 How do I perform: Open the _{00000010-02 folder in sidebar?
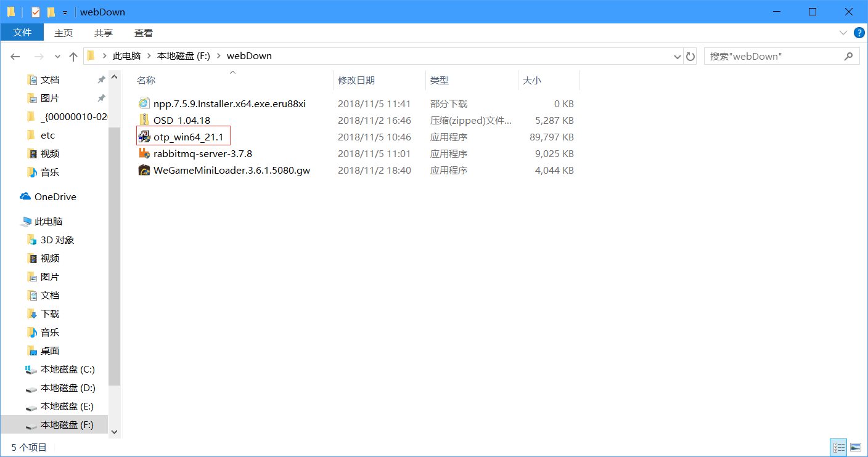coord(67,117)
